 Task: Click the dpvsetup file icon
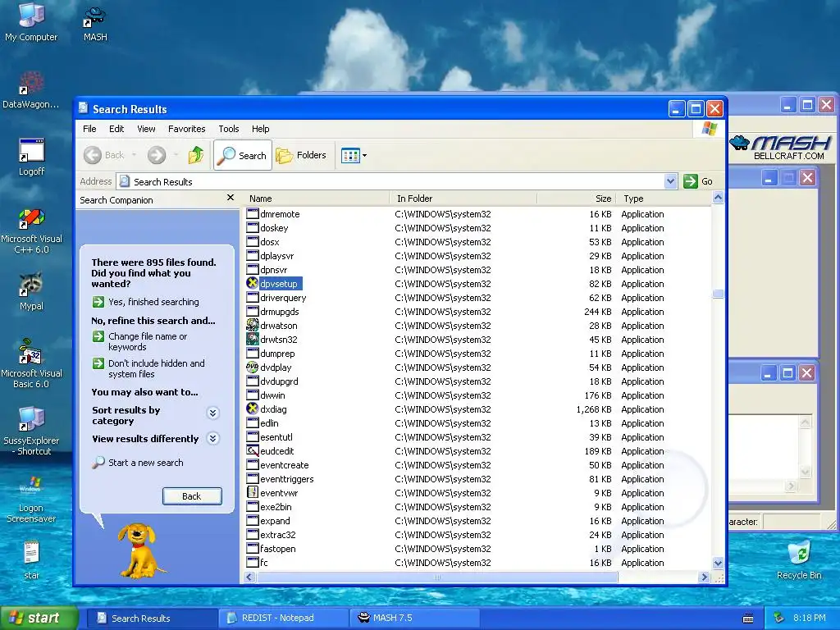(x=253, y=283)
